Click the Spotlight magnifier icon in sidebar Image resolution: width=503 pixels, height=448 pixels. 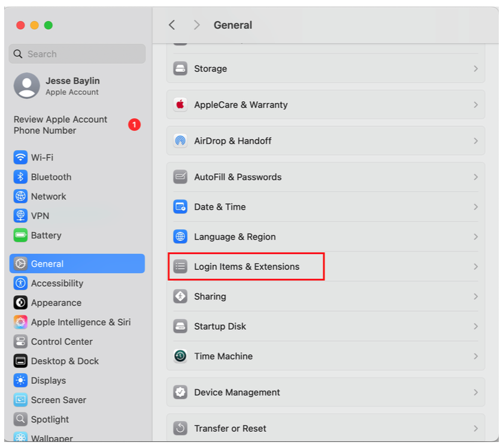click(20, 419)
